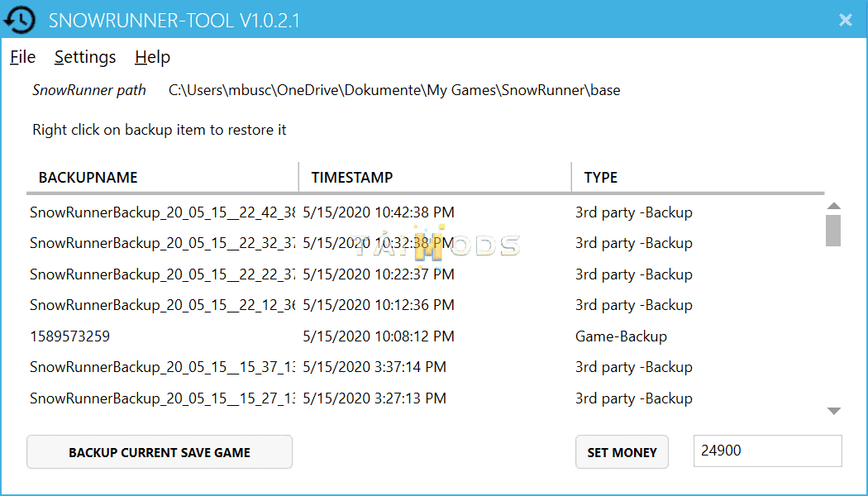Click Backup Current Save Game button
The height and width of the screenshot is (496, 868).
coord(160,452)
